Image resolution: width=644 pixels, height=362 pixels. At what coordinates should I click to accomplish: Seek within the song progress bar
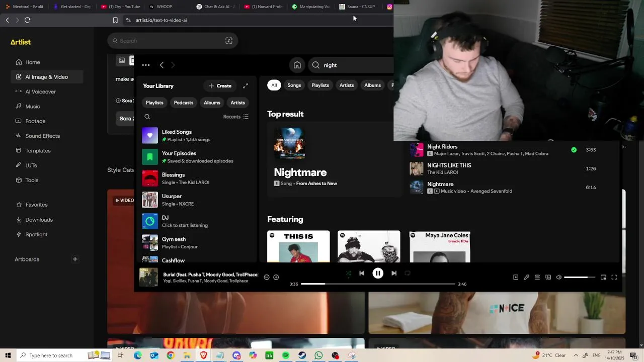[x=378, y=284]
